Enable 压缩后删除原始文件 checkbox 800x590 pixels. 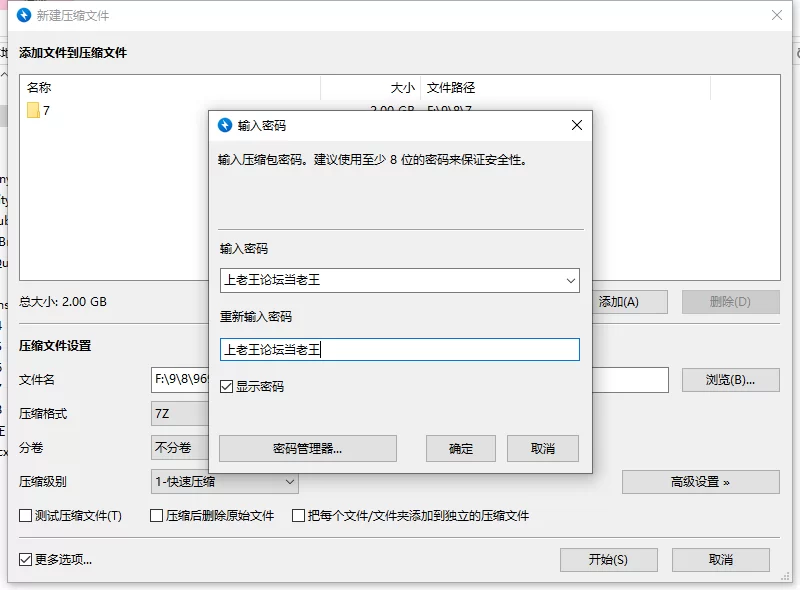(157, 515)
